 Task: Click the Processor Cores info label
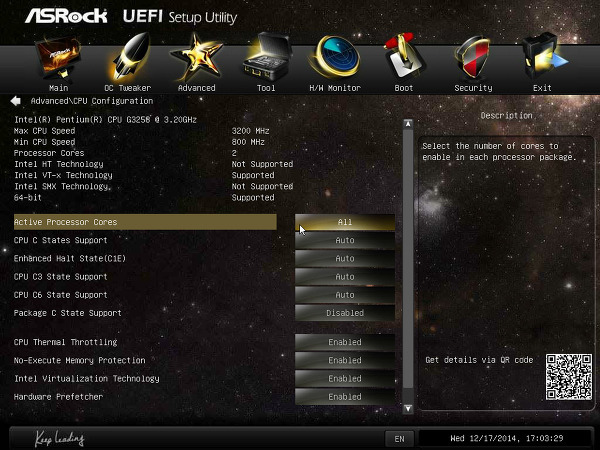pyautogui.click(x=49, y=153)
